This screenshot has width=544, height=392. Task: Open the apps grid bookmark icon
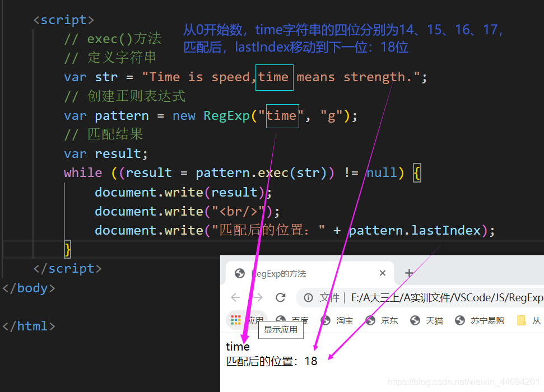(236, 320)
